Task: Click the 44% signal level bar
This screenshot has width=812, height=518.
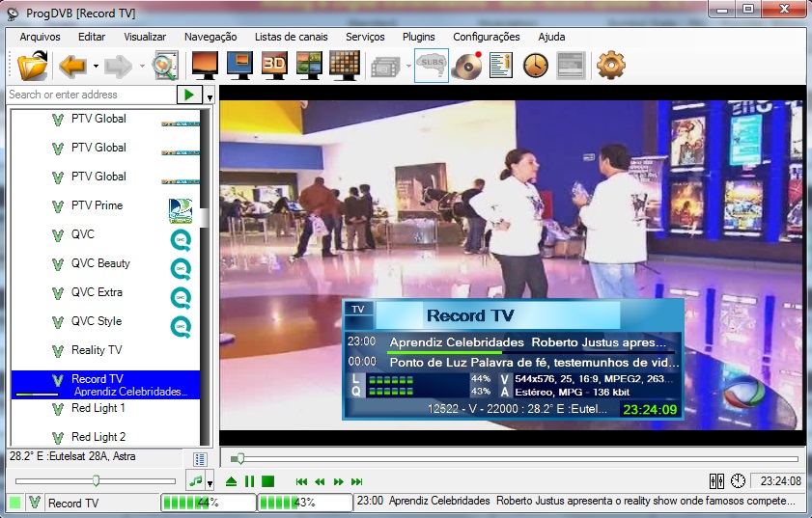Action: (x=209, y=502)
